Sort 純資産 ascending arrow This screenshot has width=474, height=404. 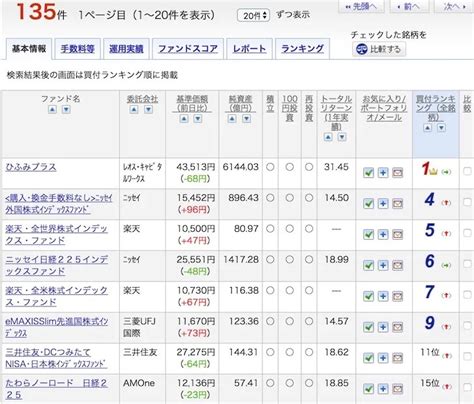coord(232,119)
